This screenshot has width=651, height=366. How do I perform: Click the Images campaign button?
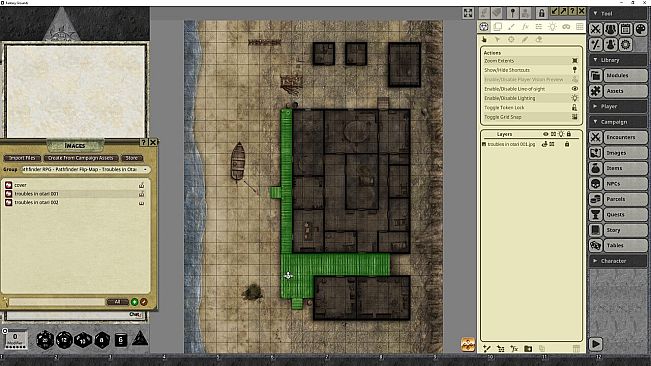tap(625, 153)
